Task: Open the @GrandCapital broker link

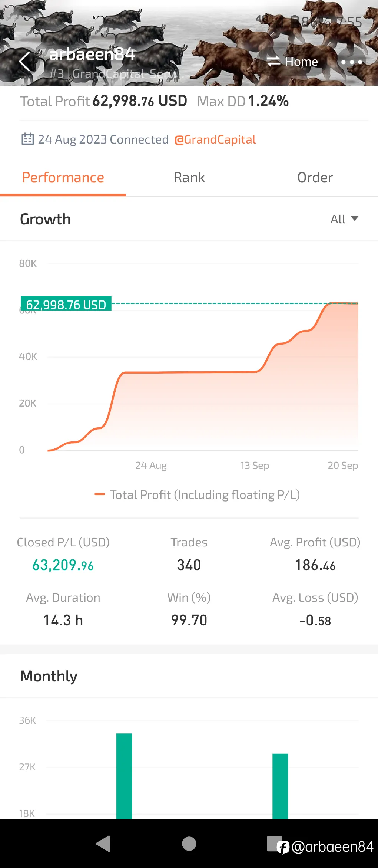Action: 215,139
